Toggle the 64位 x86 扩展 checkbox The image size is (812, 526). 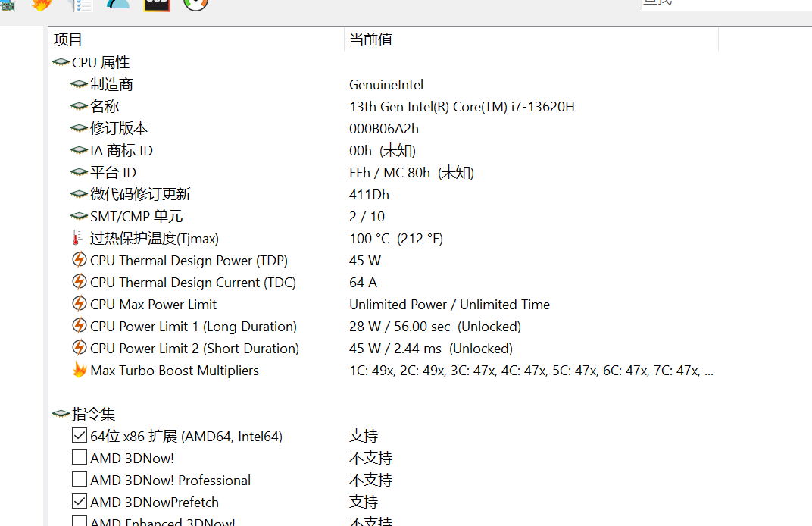80,435
